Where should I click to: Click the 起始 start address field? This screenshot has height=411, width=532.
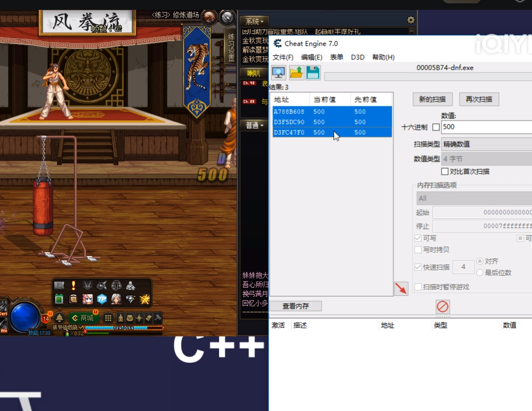tap(483, 213)
